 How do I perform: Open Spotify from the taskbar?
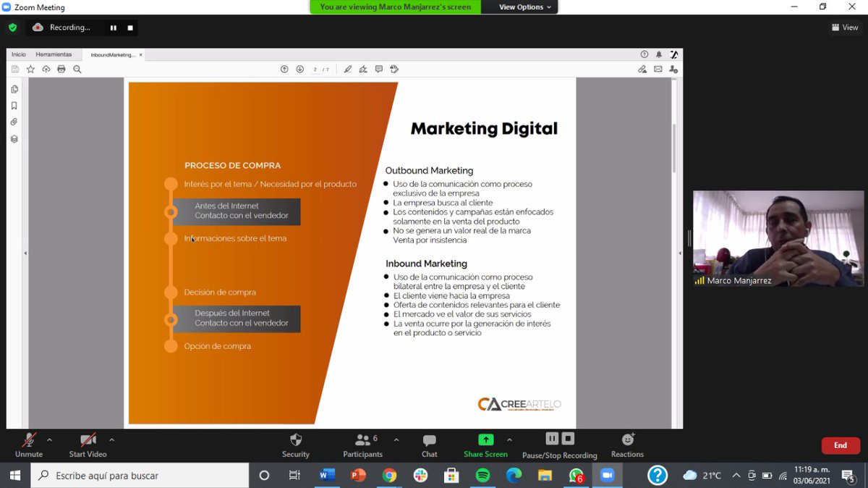(x=482, y=476)
